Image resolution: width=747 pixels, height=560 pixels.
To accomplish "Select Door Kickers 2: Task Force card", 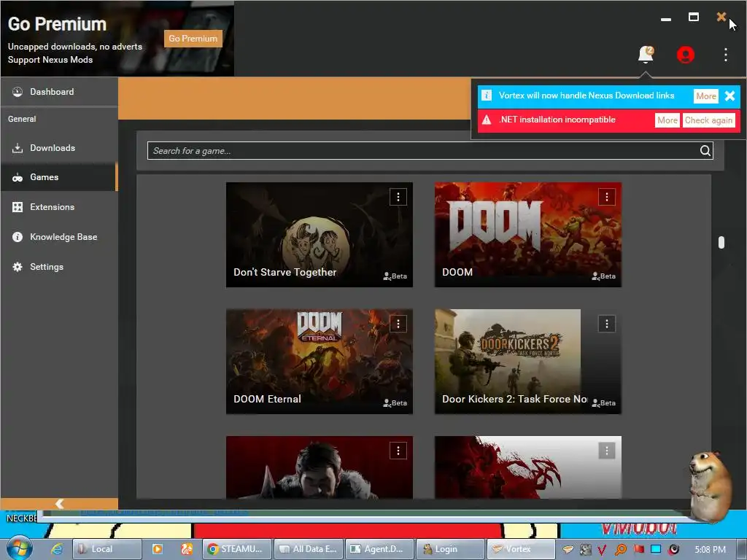I will [x=528, y=362].
